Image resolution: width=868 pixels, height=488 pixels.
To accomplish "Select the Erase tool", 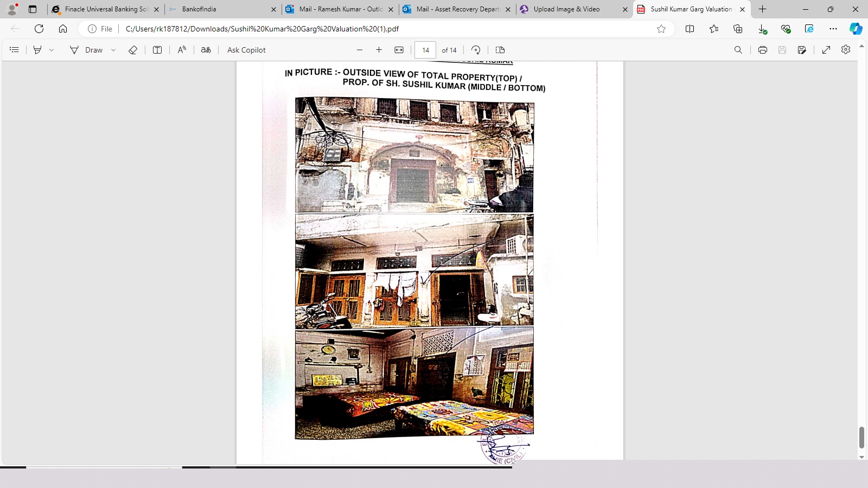I will pyautogui.click(x=133, y=50).
